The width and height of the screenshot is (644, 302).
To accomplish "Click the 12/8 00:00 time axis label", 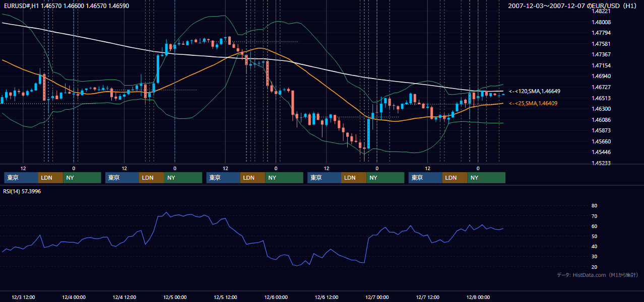I will (x=478, y=297).
